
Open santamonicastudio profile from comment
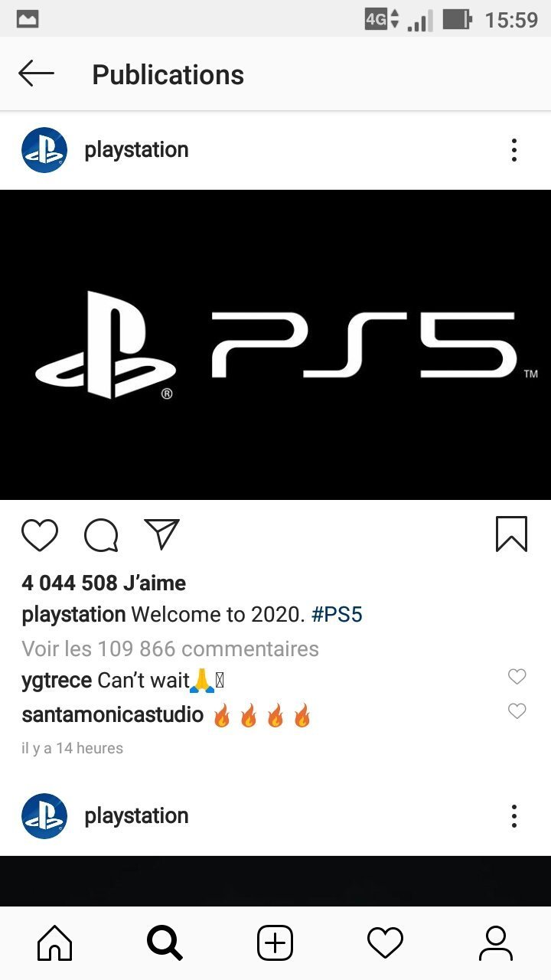[x=112, y=715]
